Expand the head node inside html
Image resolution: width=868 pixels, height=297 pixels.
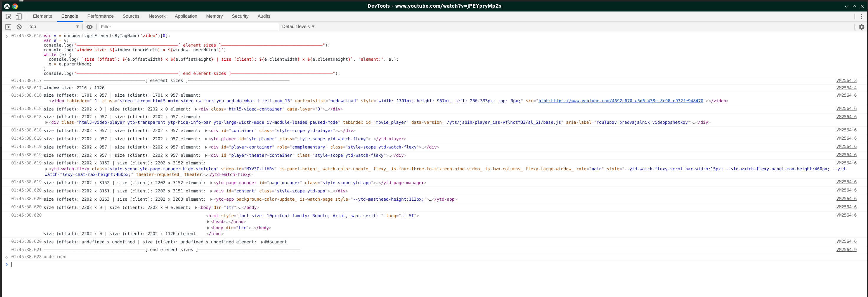(x=208, y=222)
